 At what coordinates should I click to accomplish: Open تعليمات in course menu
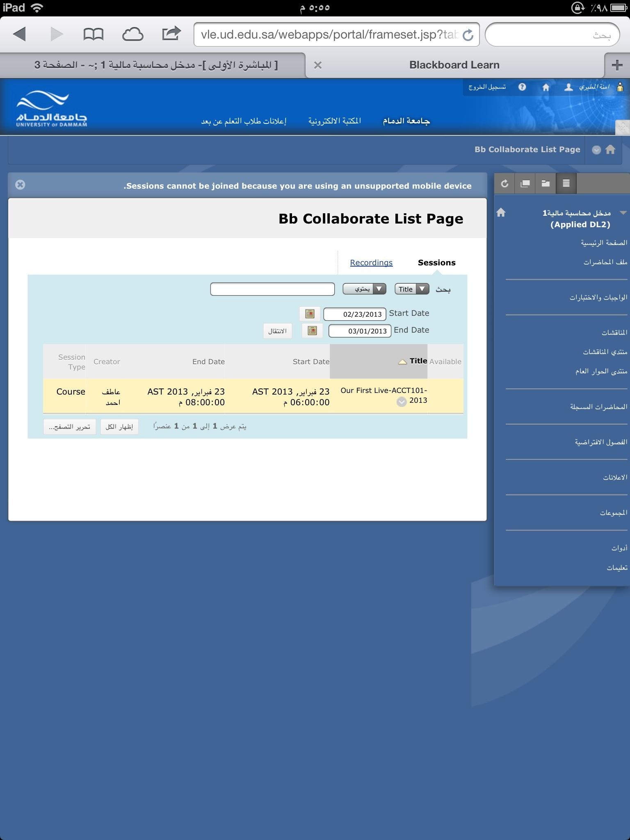[x=617, y=568]
